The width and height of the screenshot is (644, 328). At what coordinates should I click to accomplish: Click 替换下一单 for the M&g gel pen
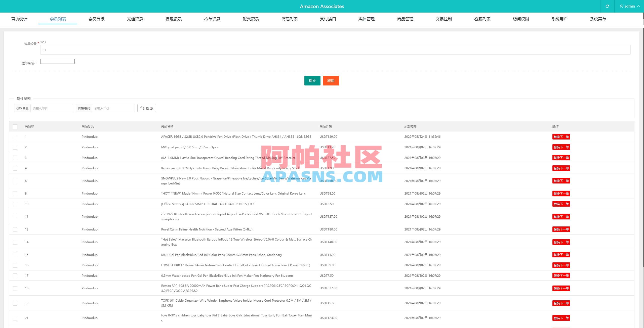point(561,147)
